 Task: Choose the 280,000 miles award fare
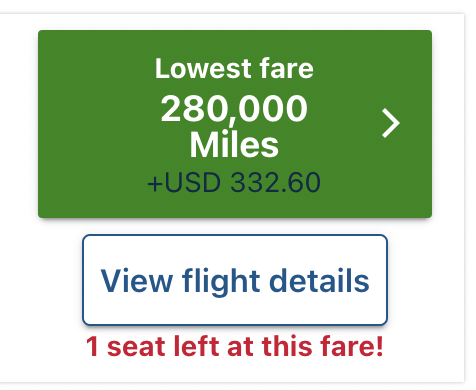tap(235, 124)
